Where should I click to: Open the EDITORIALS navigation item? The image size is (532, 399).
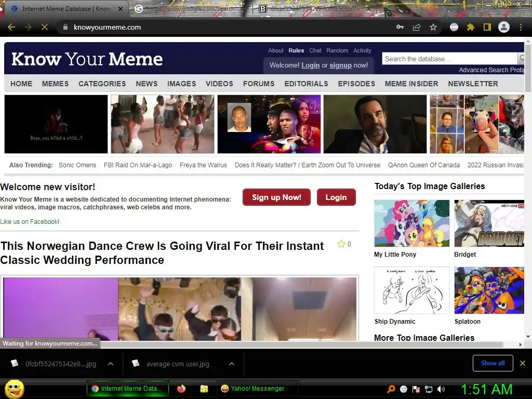point(306,84)
